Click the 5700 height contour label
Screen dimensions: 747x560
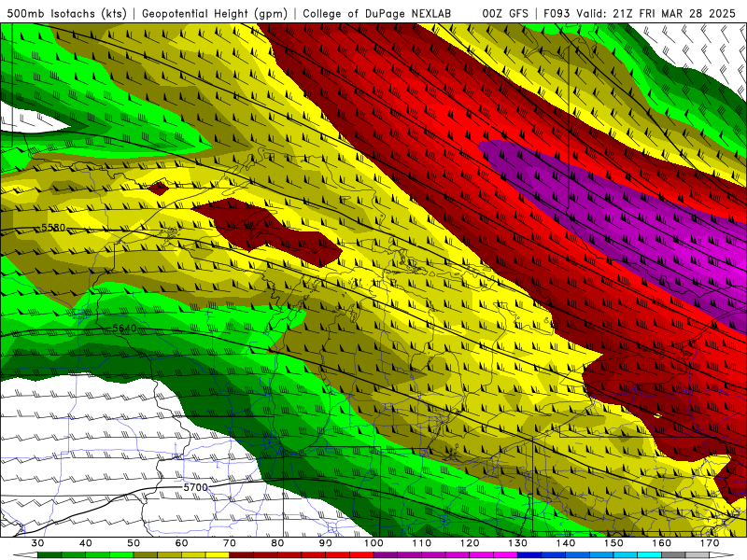pos(196,487)
